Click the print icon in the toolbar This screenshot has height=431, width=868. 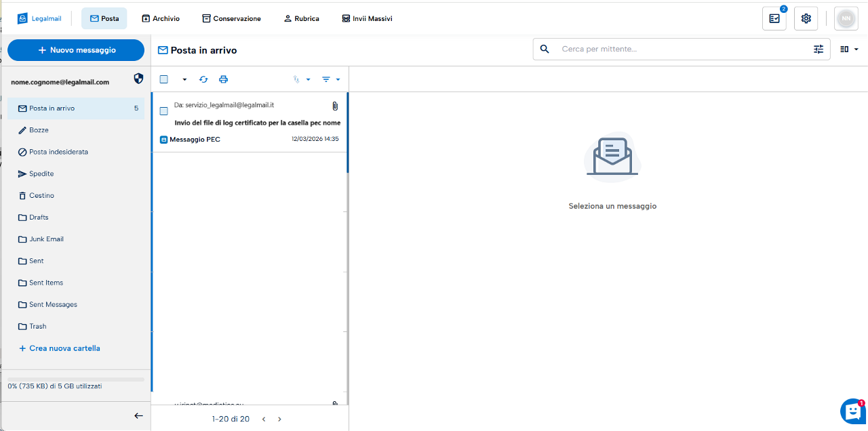(x=223, y=79)
